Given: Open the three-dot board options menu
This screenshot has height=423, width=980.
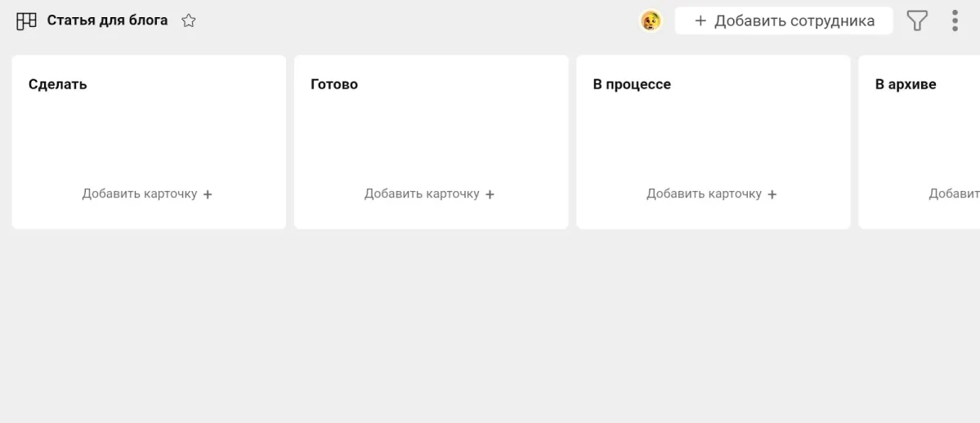Looking at the screenshot, I should coord(955,21).
